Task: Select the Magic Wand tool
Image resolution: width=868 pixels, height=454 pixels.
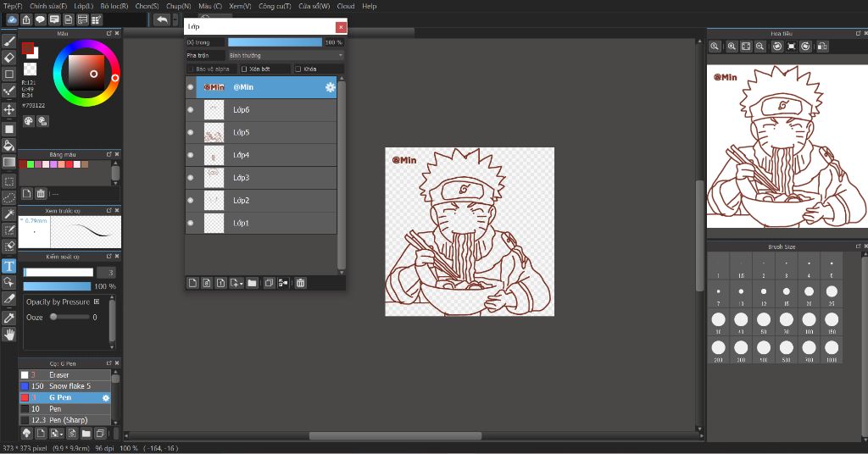Action: click(x=8, y=214)
